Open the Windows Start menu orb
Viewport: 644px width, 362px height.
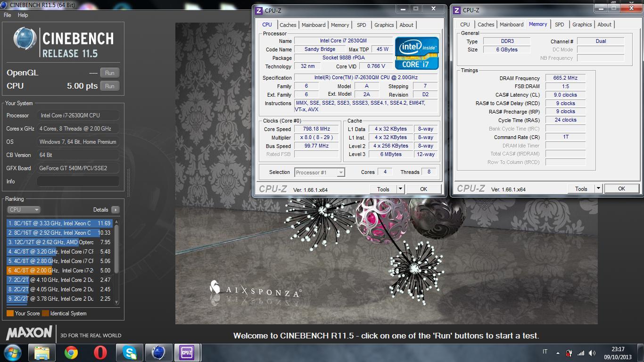tap(12, 353)
